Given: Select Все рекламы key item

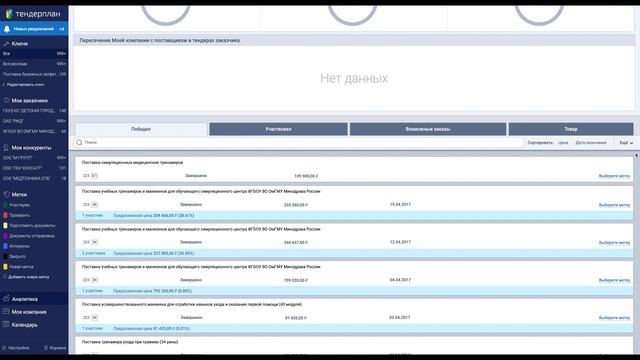Looking at the screenshot, I should [34, 64].
